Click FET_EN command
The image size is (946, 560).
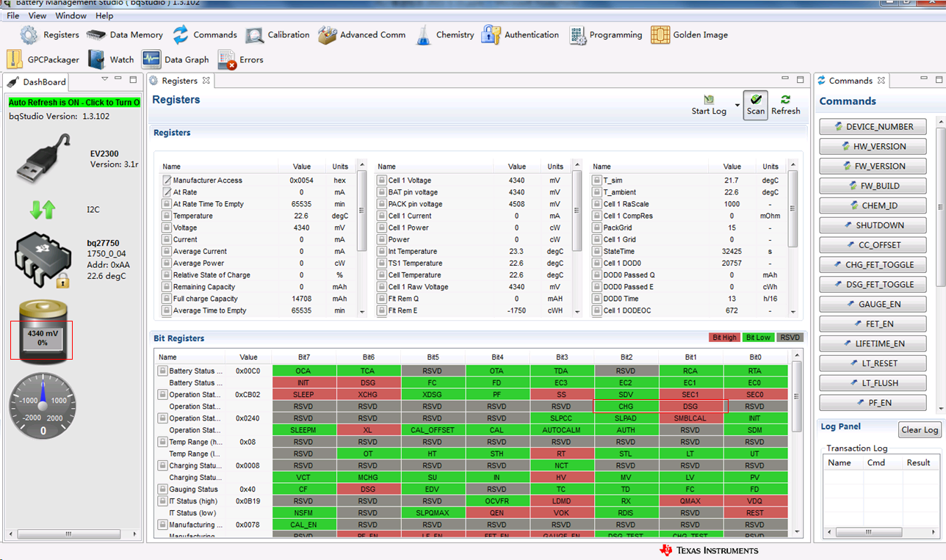click(x=873, y=324)
